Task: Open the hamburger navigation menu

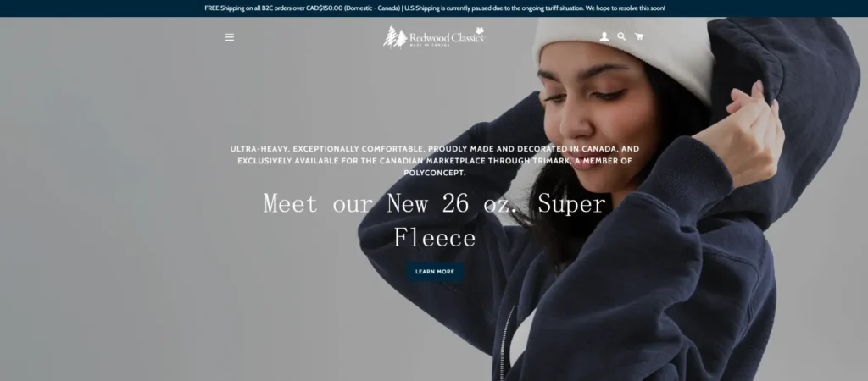Action: 229,37
